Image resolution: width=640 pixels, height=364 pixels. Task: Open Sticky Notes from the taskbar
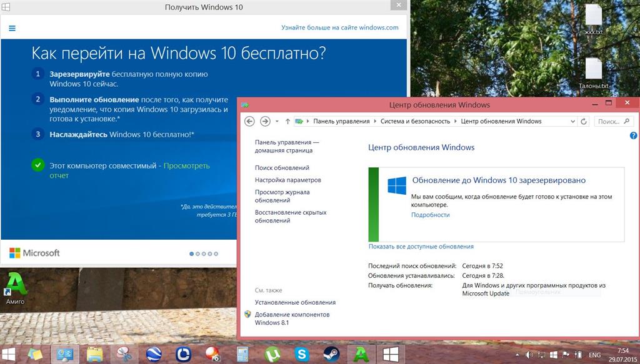(x=36, y=354)
